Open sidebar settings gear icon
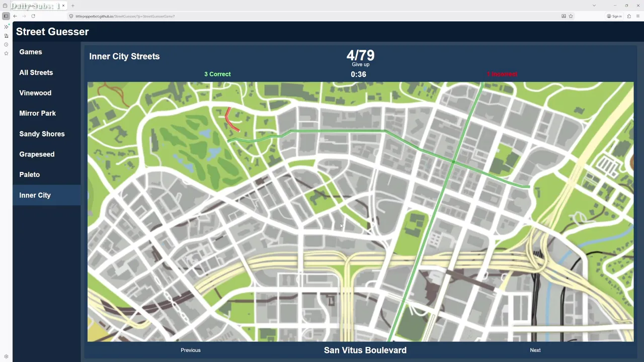This screenshot has width=644, height=362. [6, 356]
